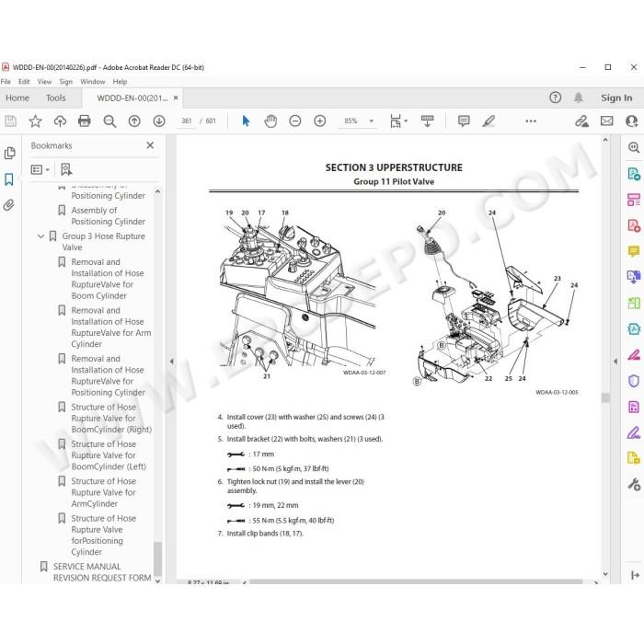Share link to file icon
Image resolution: width=644 pixels, height=644 pixels.
pyautogui.click(x=581, y=121)
